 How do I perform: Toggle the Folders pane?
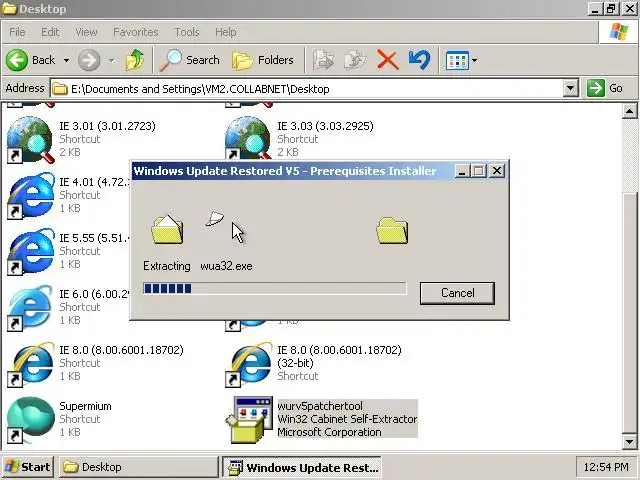(x=262, y=60)
